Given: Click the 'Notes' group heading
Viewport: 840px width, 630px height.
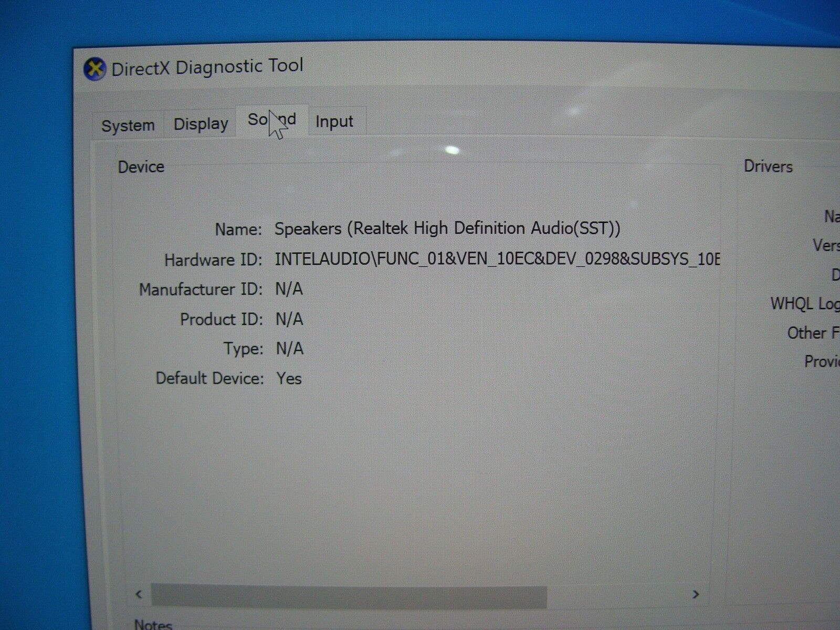Looking at the screenshot, I should 153,624.
